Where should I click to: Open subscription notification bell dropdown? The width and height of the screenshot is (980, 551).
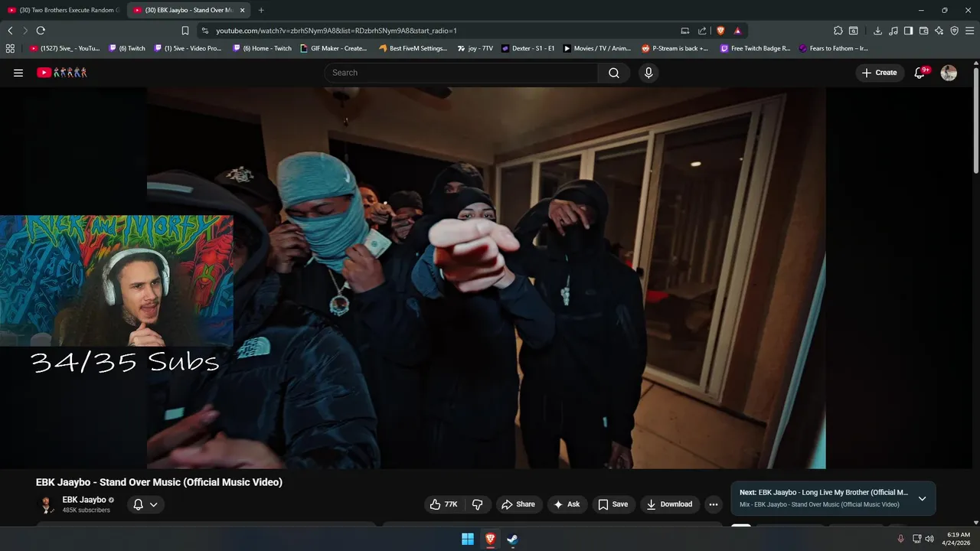pos(145,504)
